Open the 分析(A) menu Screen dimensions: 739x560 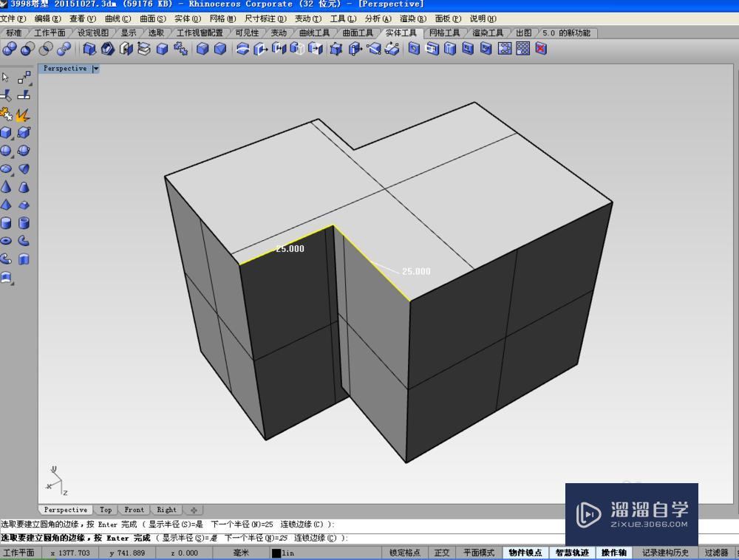[378, 19]
